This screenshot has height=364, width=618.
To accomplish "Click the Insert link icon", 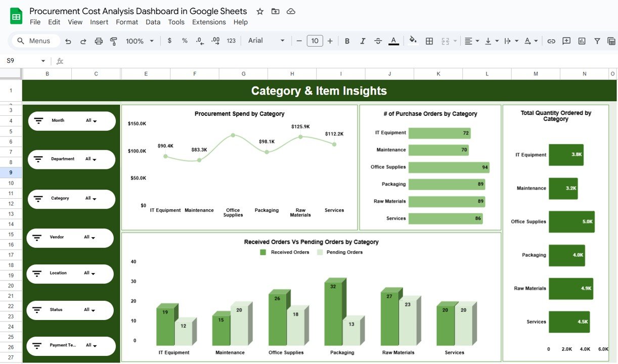I will [x=551, y=41].
